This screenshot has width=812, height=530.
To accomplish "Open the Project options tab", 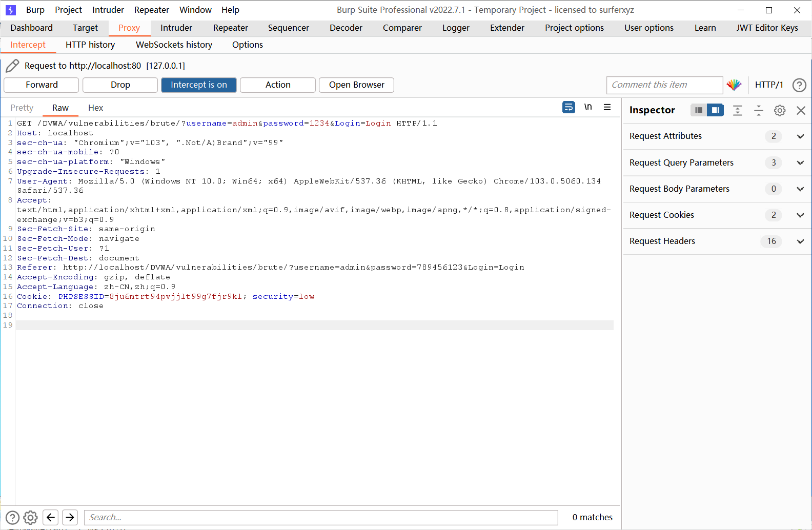I will point(574,28).
